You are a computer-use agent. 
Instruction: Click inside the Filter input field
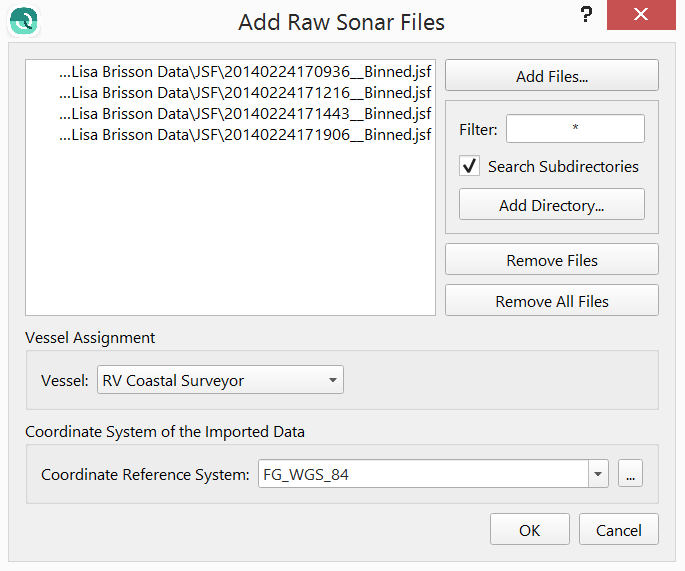pos(574,129)
